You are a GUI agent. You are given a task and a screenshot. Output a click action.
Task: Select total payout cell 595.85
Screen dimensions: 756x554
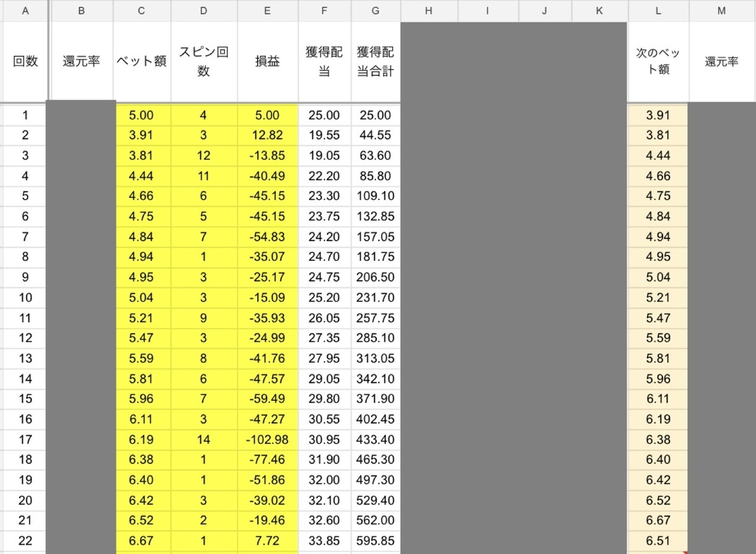coord(376,541)
